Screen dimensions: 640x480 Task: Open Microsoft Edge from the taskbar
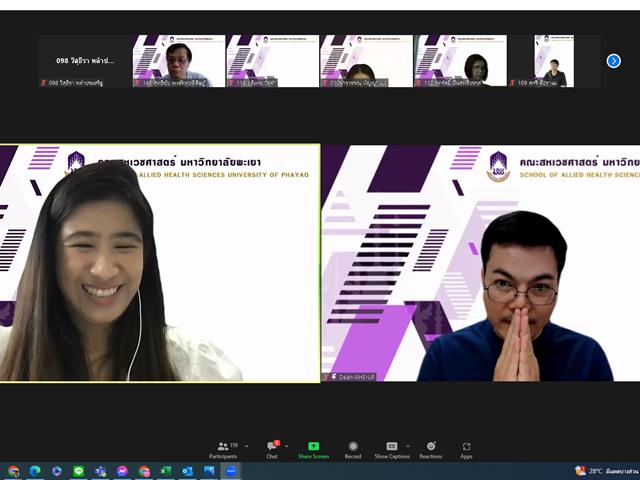pos(35,471)
